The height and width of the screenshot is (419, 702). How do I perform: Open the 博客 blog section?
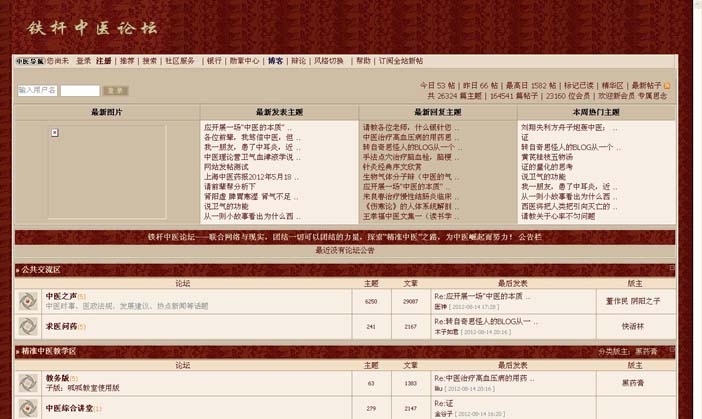pyautogui.click(x=275, y=61)
